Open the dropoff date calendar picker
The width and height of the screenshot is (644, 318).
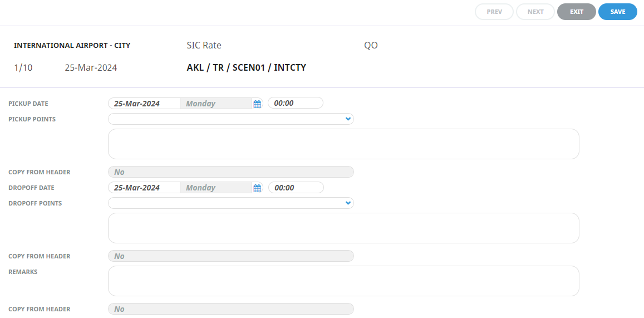(257, 188)
